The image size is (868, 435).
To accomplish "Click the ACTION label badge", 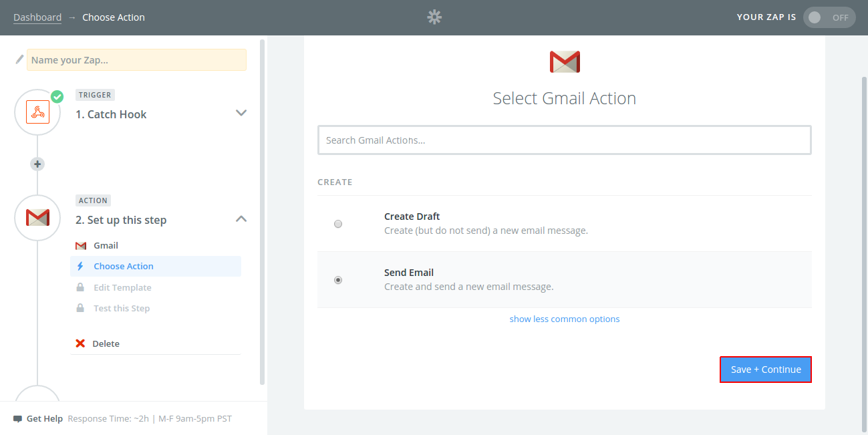I will click(x=93, y=200).
